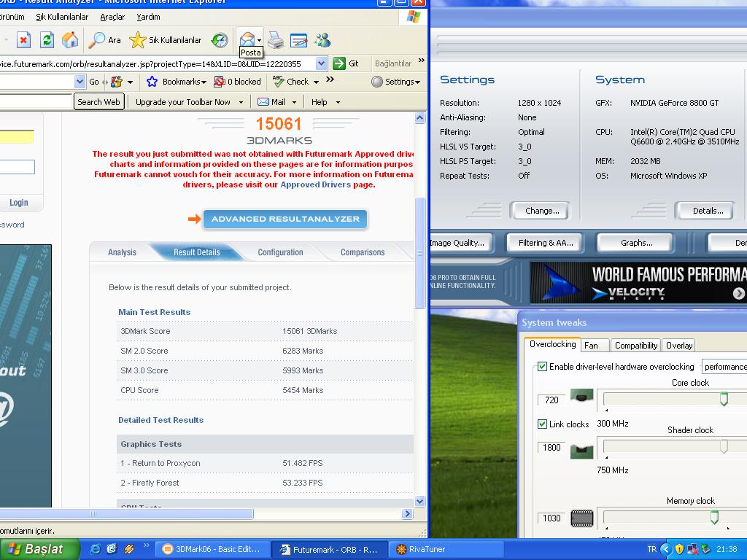The image size is (747, 560).
Task: Expand the address bar URL dropdown
Action: (x=321, y=63)
